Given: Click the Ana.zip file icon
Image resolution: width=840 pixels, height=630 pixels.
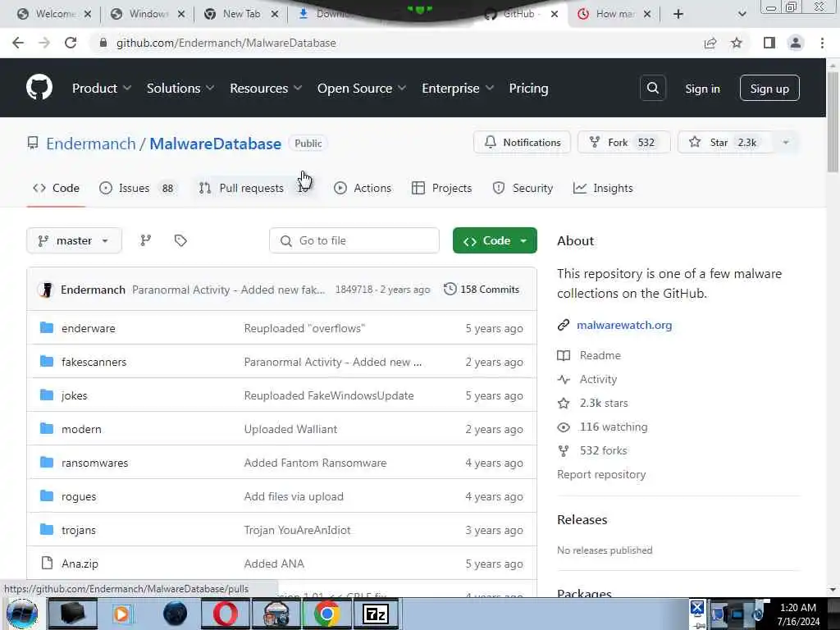Looking at the screenshot, I should 47,563.
